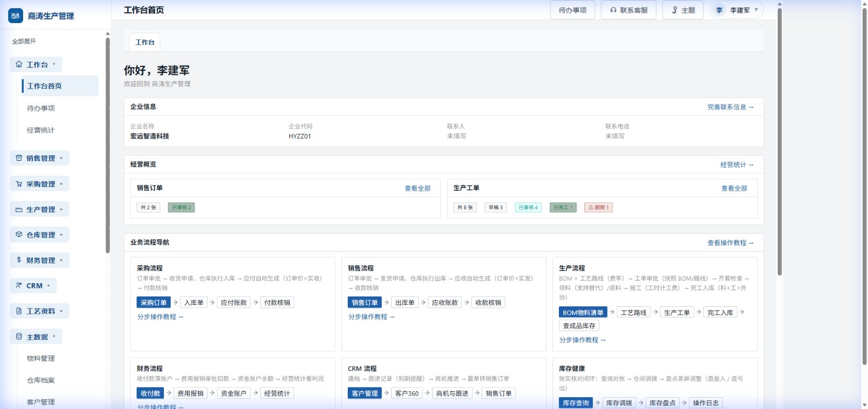This screenshot has width=868, height=409.
Task: Open the 查看操作教程 link
Action: point(730,243)
